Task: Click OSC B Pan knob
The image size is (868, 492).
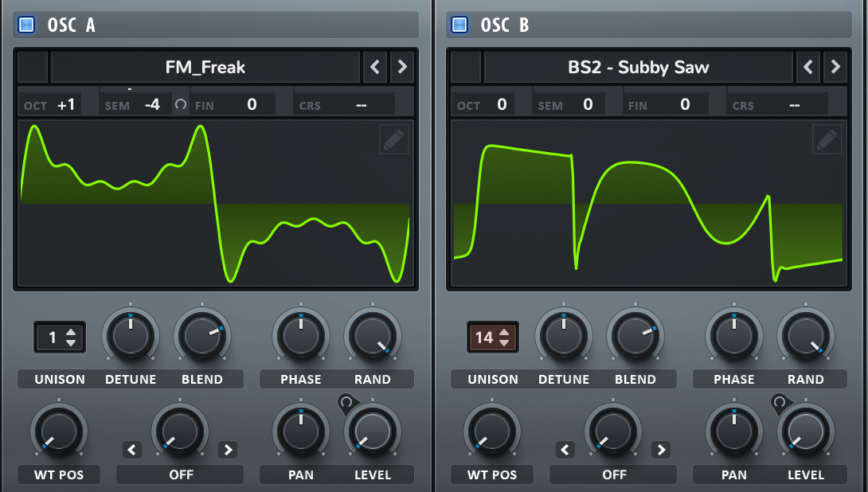Action: point(734,431)
